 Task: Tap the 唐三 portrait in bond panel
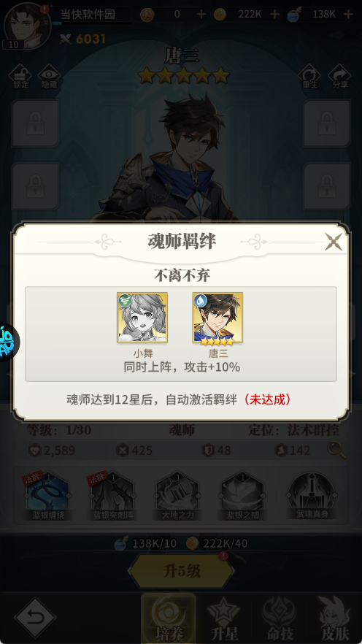coord(217,318)
